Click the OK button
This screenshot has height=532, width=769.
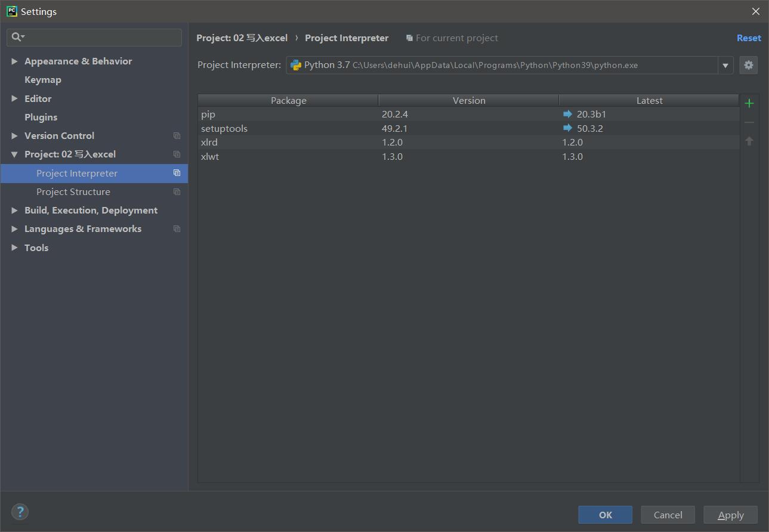point(606,515)
